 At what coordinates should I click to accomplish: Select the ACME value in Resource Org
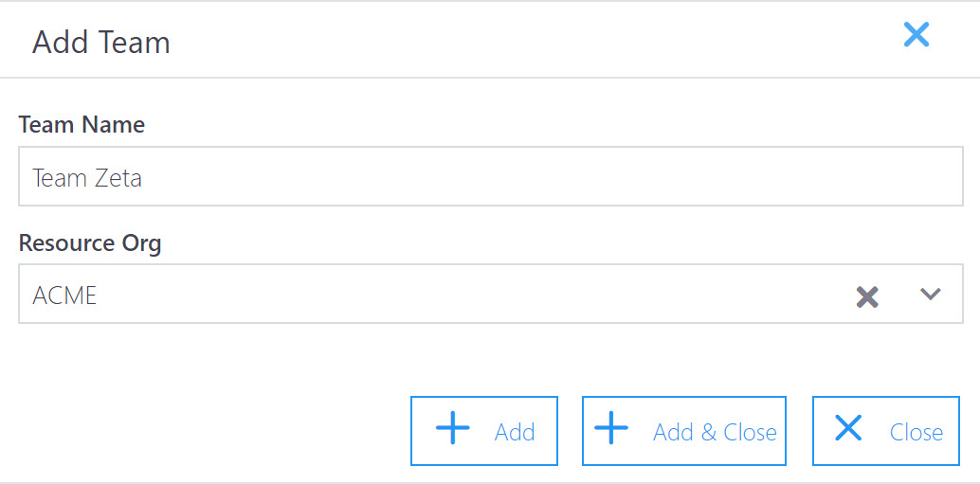click(x=65, y=296)
